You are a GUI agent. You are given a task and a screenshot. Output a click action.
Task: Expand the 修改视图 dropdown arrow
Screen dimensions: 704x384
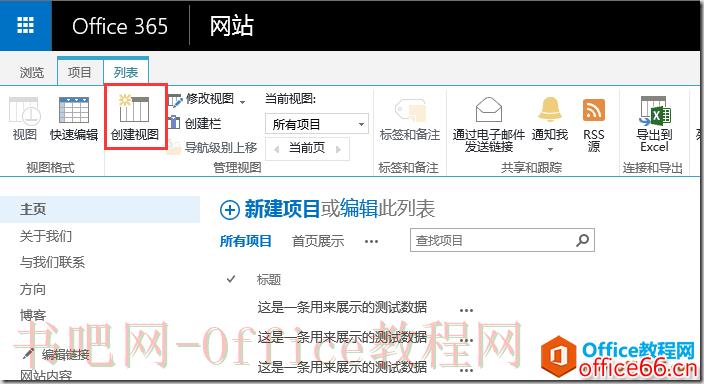242,102
